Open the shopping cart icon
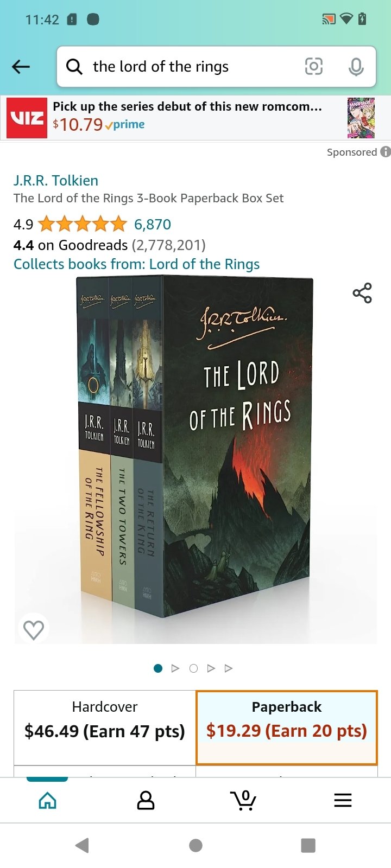The width and height of the screenshot is (391, 868). (243, 800)
